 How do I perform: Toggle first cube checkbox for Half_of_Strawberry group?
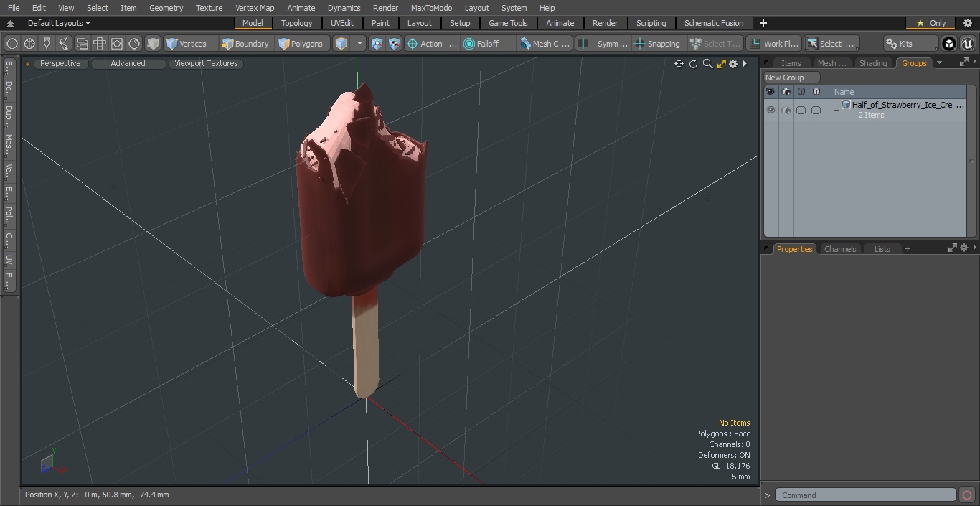pos(801,110)
